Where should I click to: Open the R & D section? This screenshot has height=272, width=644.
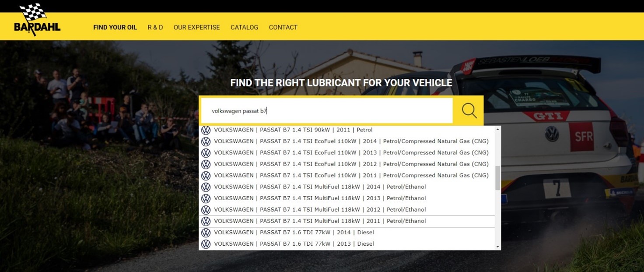(155, 27)
